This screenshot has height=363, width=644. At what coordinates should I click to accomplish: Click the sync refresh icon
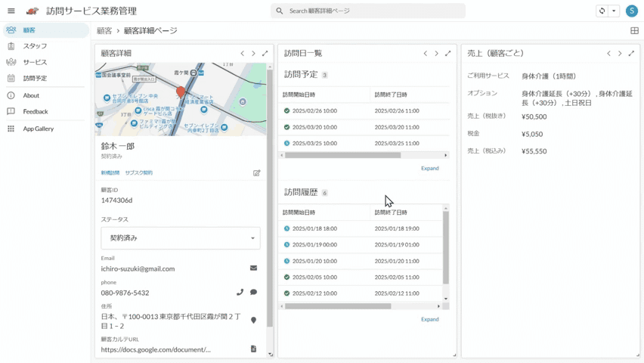pyautogui.click(x=602, y=11)
